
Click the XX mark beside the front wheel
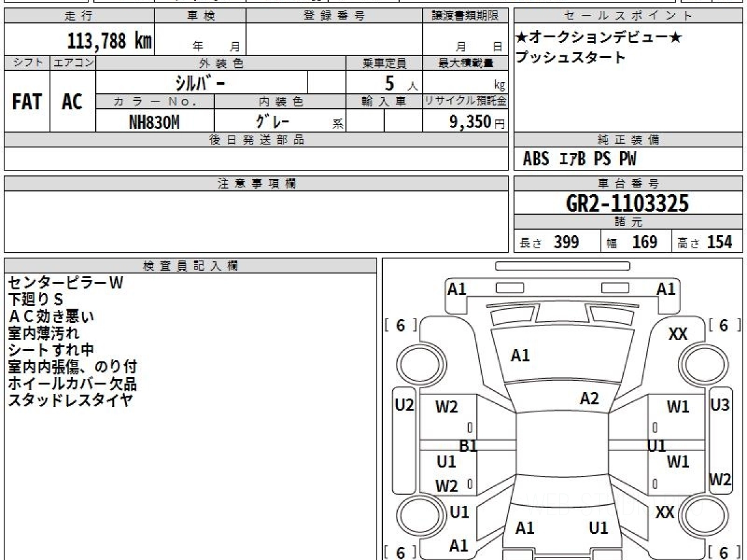[678, 335]
